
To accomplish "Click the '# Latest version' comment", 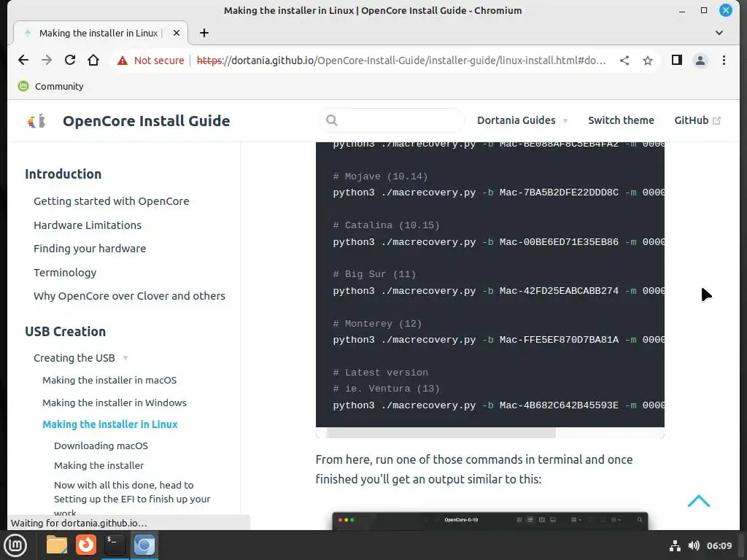I will click(x=380, y=373).
